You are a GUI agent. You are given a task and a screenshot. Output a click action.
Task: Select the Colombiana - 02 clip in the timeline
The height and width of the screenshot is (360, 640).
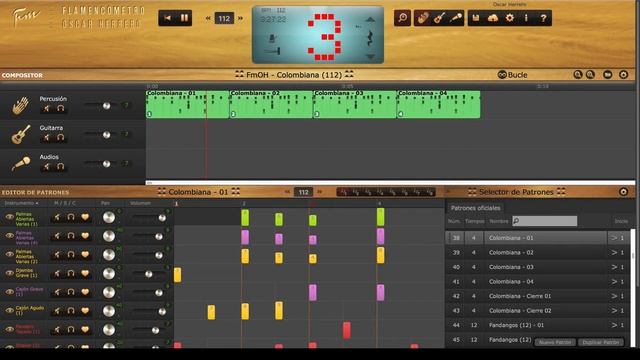(271, 104)
